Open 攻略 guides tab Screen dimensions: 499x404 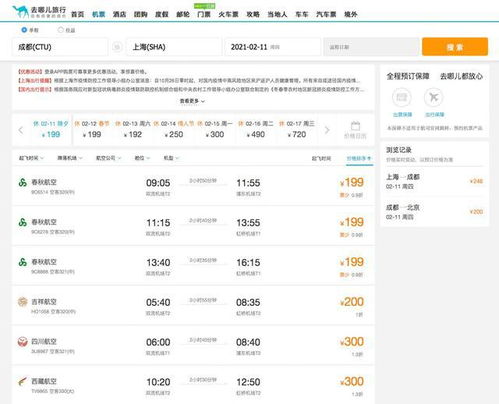(x=253, y=14)
